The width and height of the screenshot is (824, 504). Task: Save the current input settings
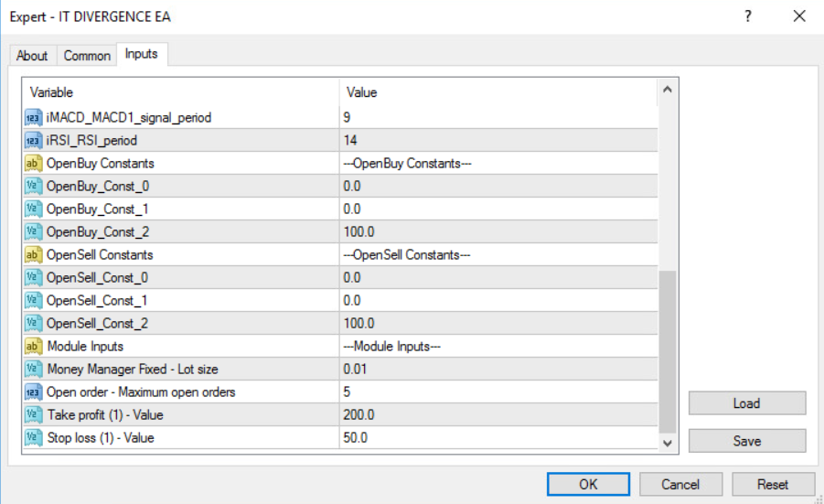point(747,441)
